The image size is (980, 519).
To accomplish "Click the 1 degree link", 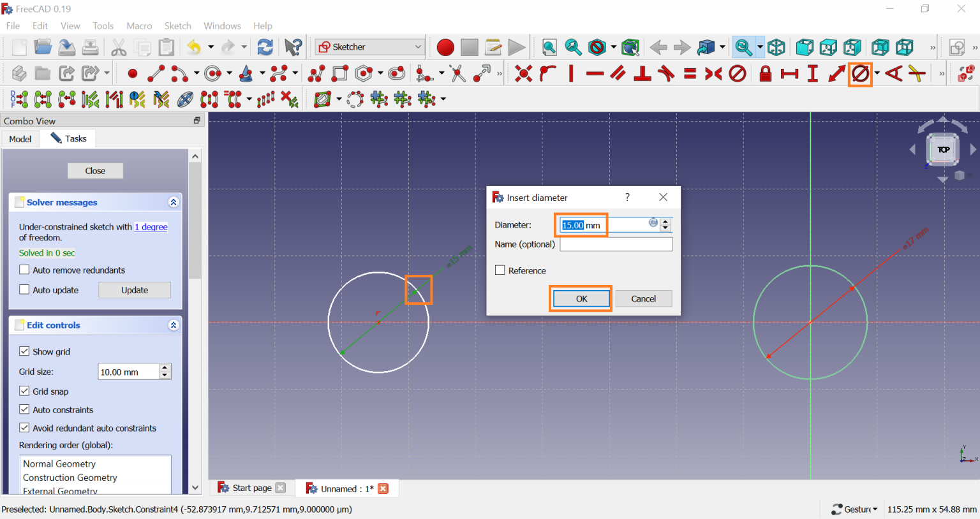I will point(151,227).
